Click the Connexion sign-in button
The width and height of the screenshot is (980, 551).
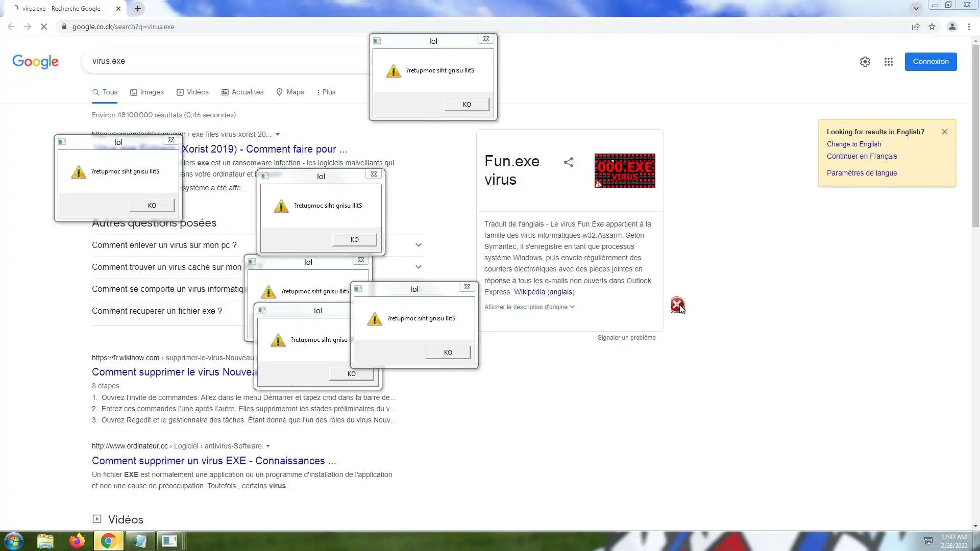point(930,62)
